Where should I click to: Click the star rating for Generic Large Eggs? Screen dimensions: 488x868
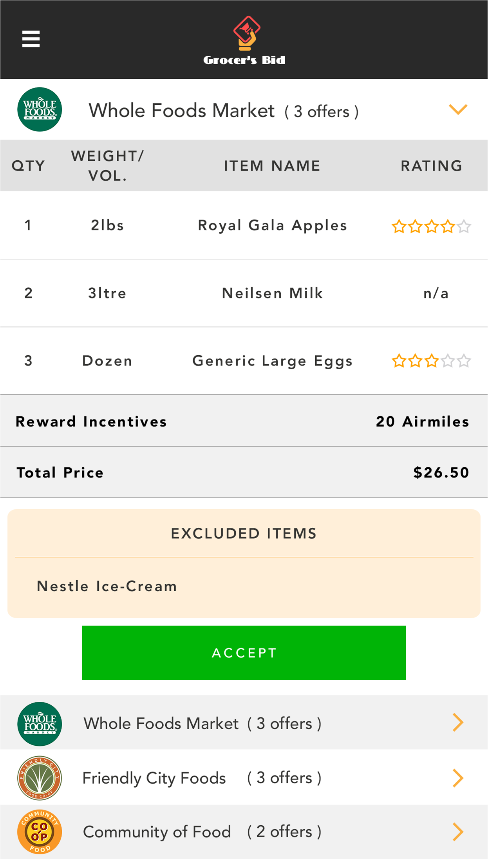431,361
